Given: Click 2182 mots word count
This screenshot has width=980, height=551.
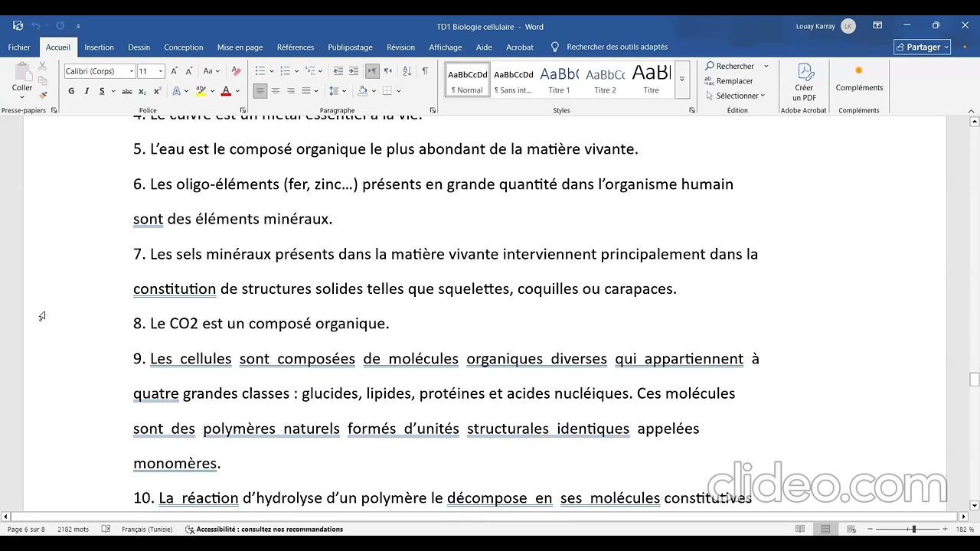Looking at the screenshot, I should tap(73, 530).
